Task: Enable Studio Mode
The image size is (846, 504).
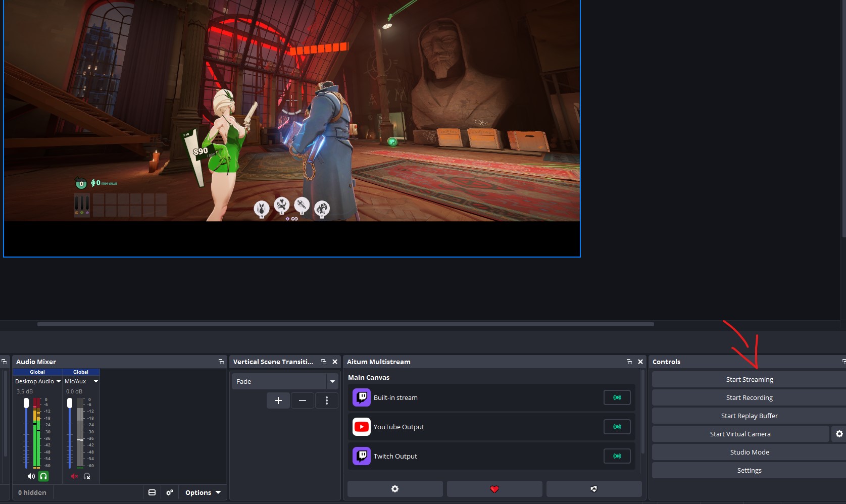Action: coord(749,452)
